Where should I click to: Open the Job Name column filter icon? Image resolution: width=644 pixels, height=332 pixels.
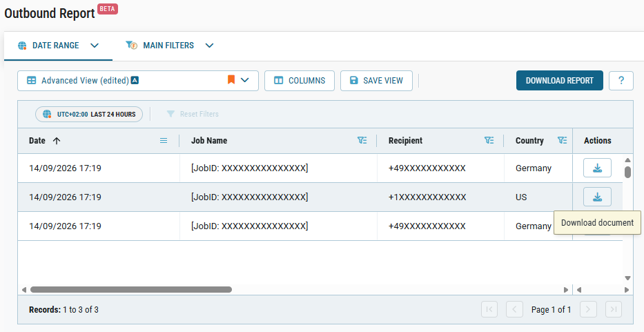coord(362,141)
